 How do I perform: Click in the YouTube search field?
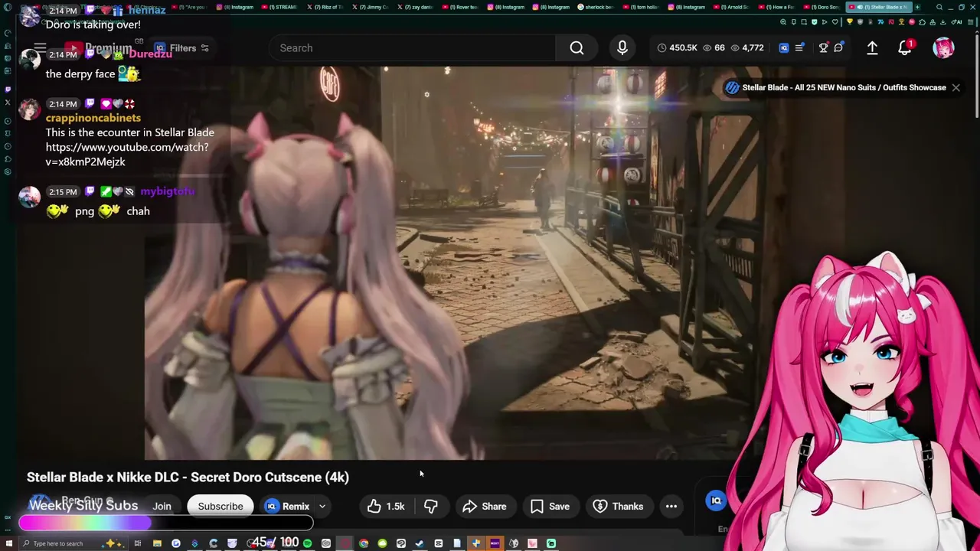point(413,48)
